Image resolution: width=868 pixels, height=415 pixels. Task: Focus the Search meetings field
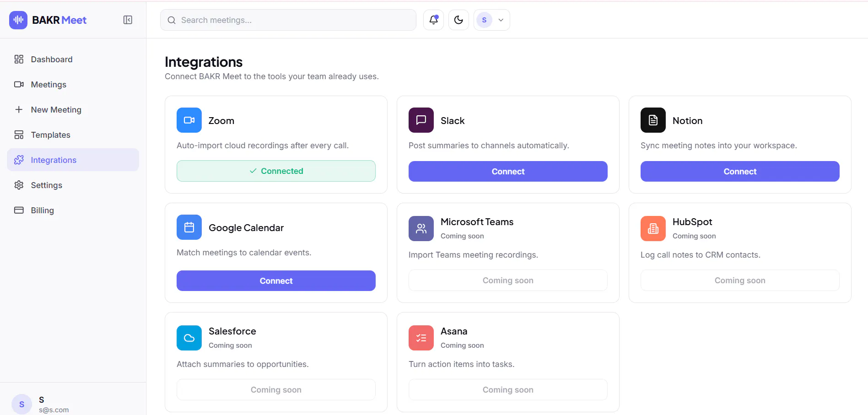(x=288, y=20)
